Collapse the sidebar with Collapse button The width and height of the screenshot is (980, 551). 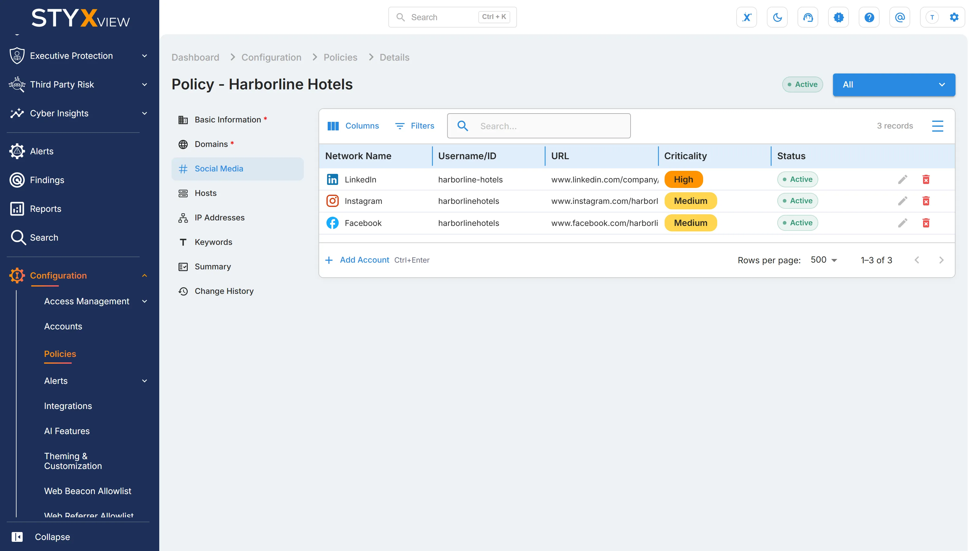[41, 537]
